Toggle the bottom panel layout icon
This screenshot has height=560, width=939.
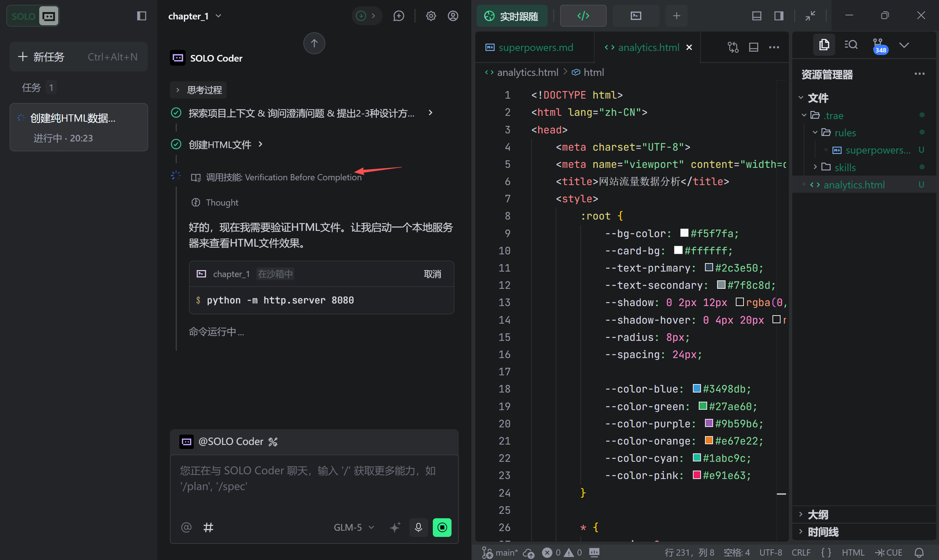pyautogui.click(x=756, y=16)
